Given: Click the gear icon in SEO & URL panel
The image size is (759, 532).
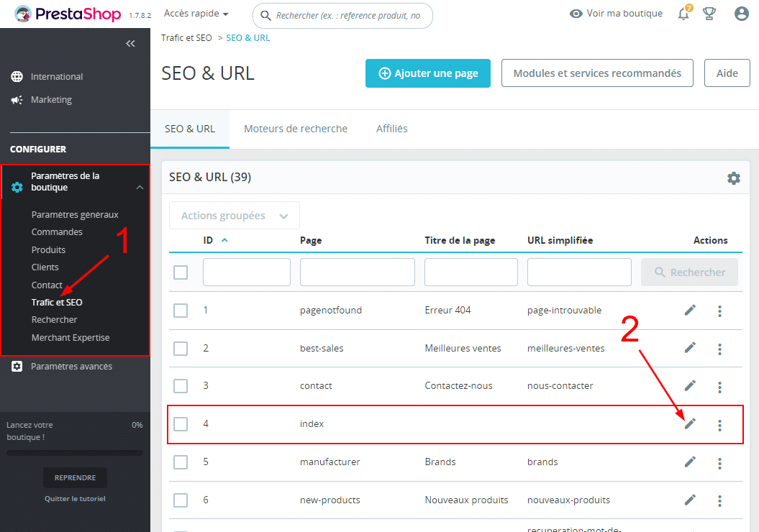Looking at the screenshot, I should (733, 178).
